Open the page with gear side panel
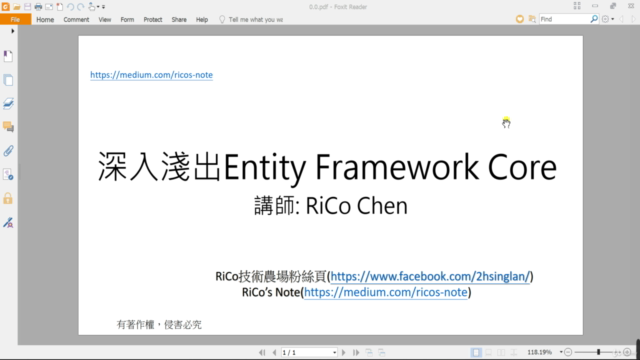Viewport: 640px width, 360px height. [8, 175]
